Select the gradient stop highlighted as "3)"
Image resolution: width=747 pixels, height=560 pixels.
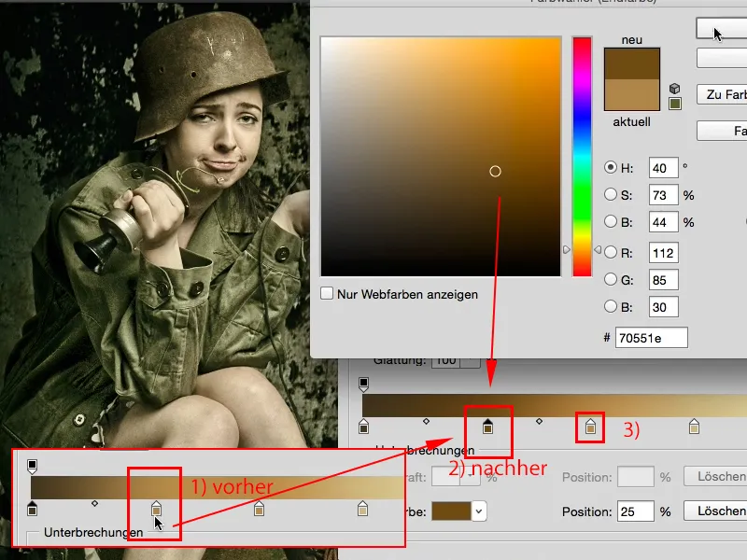[x=590, y=427]
